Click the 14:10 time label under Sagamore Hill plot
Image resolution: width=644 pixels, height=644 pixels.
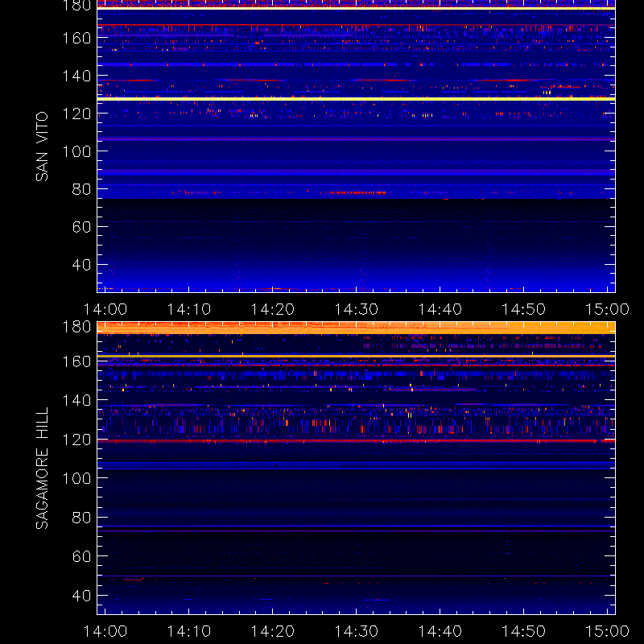pyautogui.click(x=189, y=631)
